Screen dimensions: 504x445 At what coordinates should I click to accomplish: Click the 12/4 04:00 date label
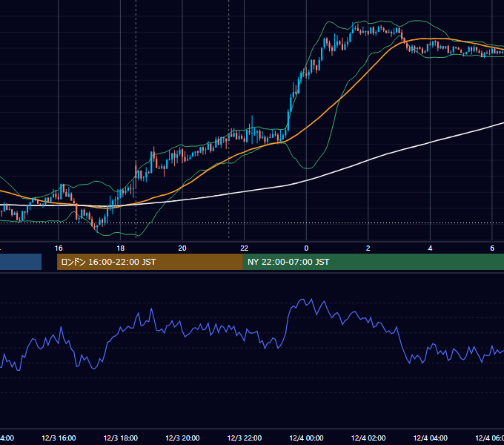431,438
